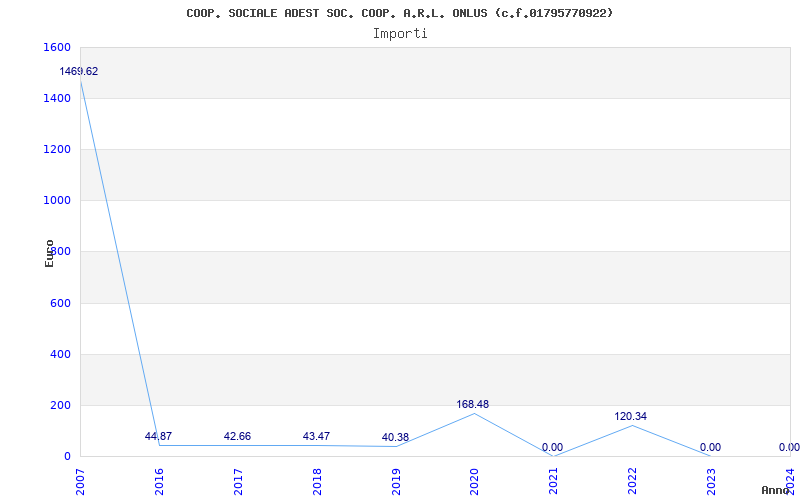The width and height of the screenshot is (800, 500).
Task: Click the 42.66 data label
Action: (x=237, y=437)
